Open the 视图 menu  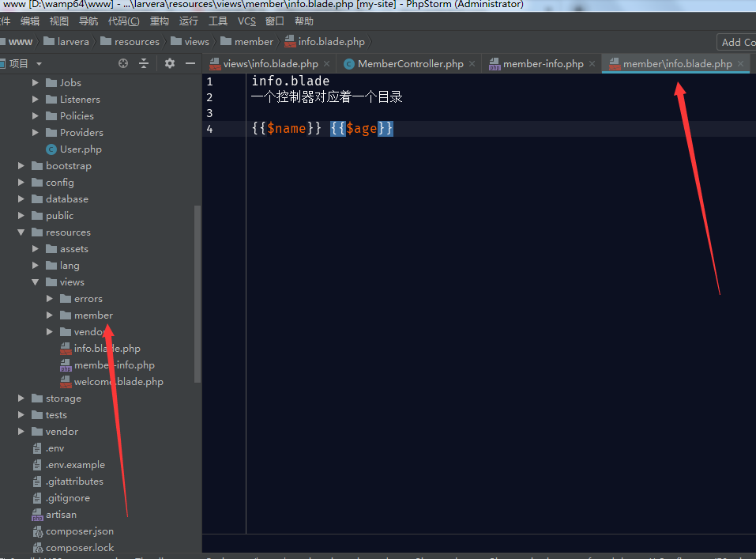58,21
